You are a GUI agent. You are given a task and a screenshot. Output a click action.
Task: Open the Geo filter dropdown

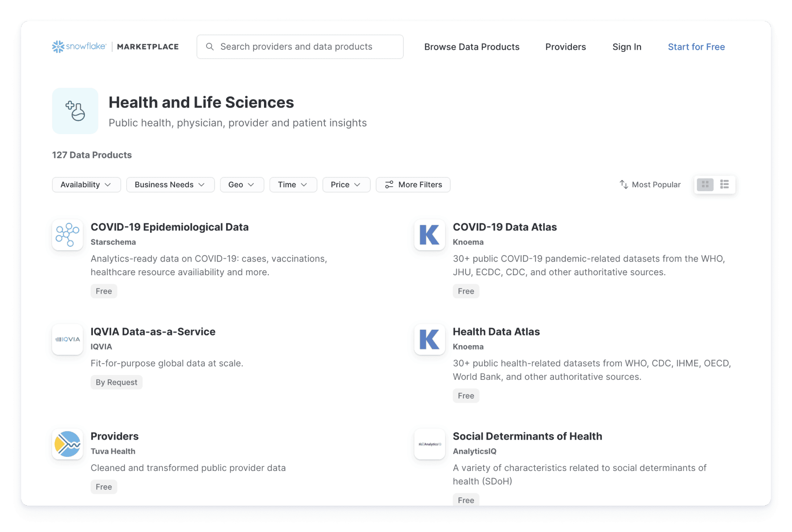(242, 185)
